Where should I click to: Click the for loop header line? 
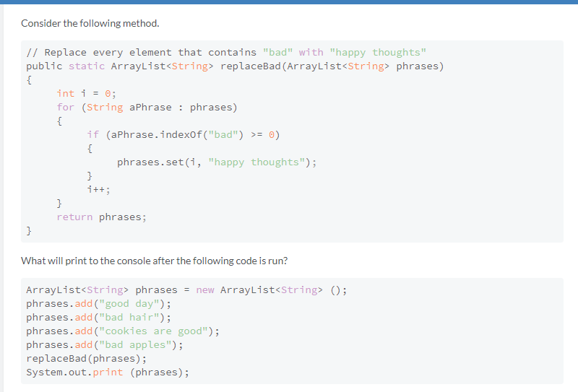[x=147, y=108]
